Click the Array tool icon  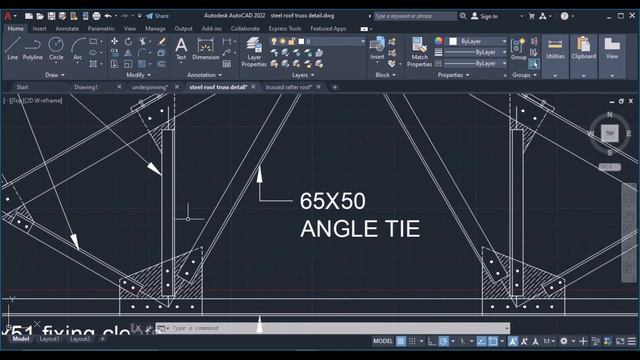pyautogui.click(x=142, y=64)
